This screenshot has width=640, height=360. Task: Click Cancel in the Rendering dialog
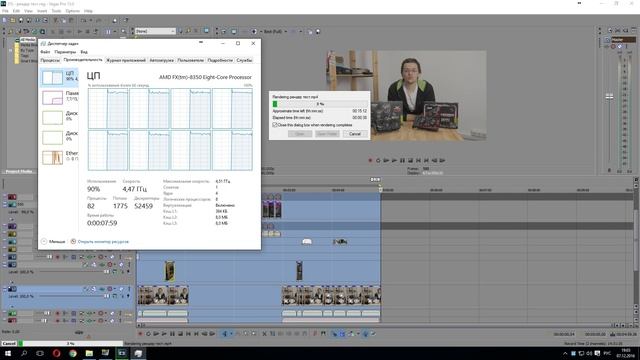(355, 134)
